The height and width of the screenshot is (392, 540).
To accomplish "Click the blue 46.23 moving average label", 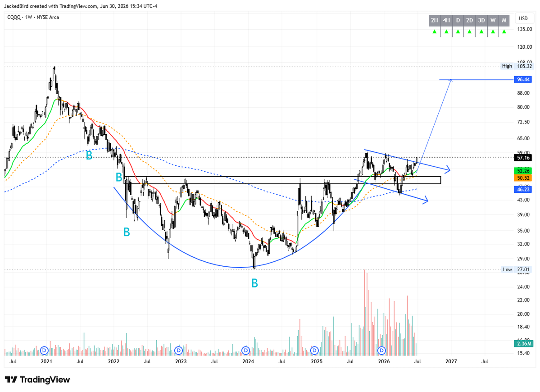I will pos(523,189).
